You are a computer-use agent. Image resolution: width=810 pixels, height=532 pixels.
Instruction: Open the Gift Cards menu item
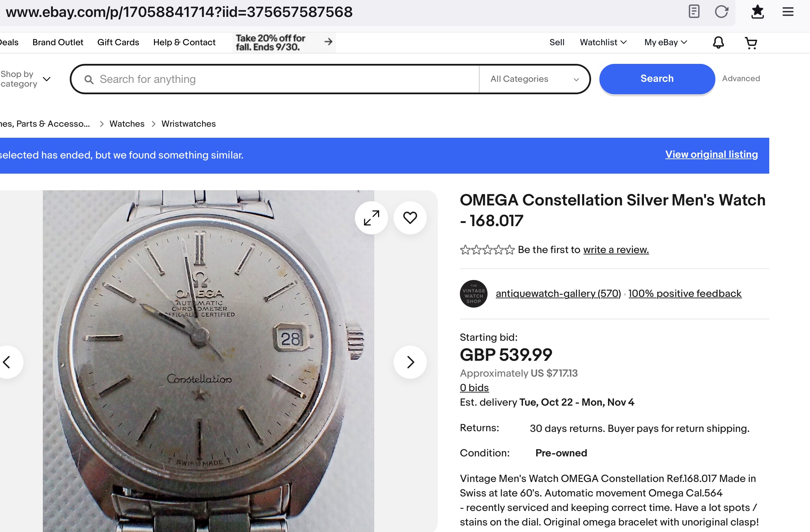click(118, 42)
